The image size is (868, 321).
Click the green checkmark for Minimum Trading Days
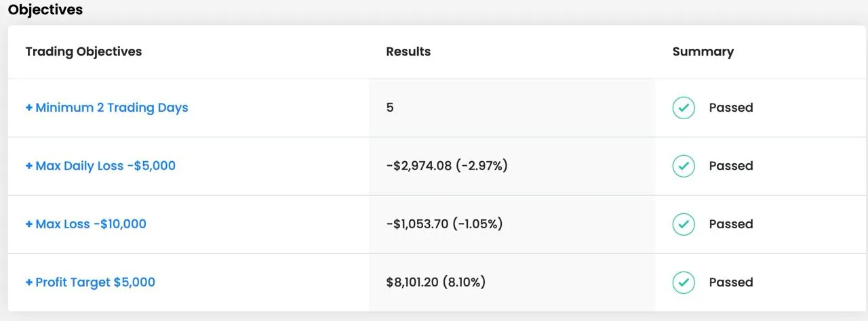pos(684,108)
